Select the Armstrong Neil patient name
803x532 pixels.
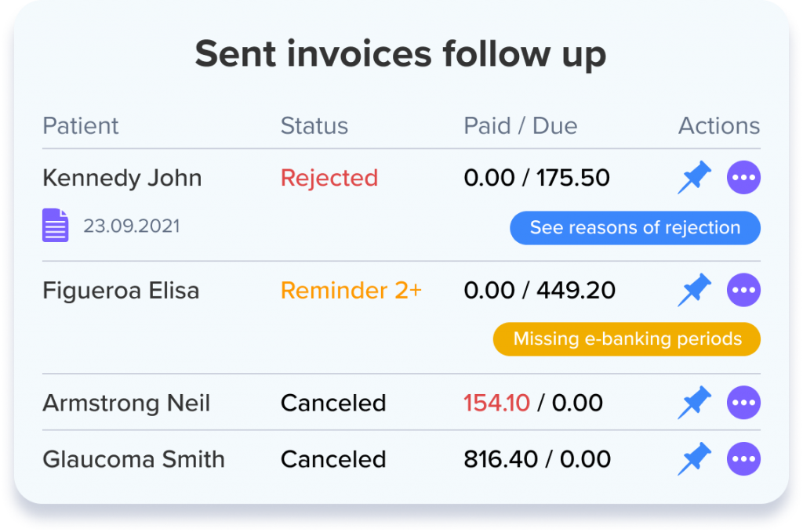126,403
